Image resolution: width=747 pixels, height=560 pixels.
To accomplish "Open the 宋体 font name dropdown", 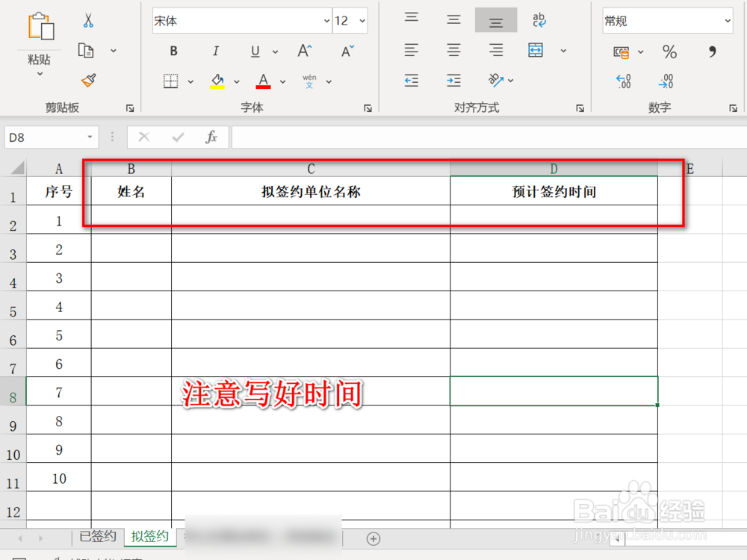I will (x=325, y=20).
